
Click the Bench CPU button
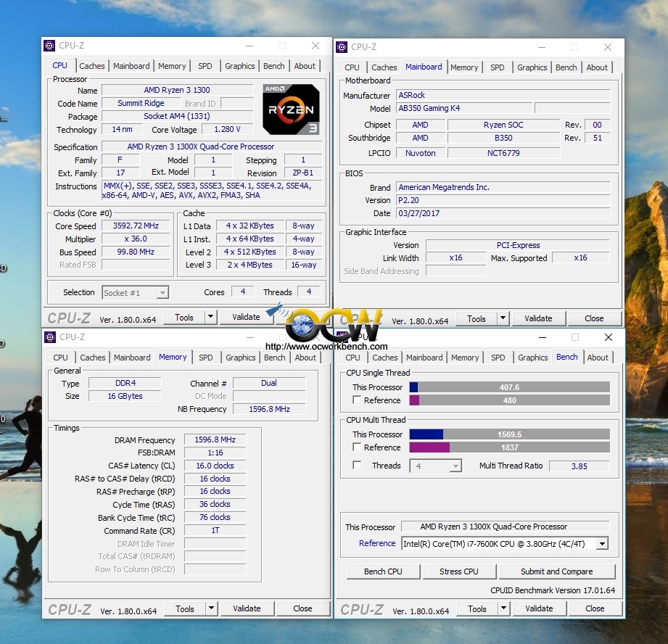tap(383, 571)
